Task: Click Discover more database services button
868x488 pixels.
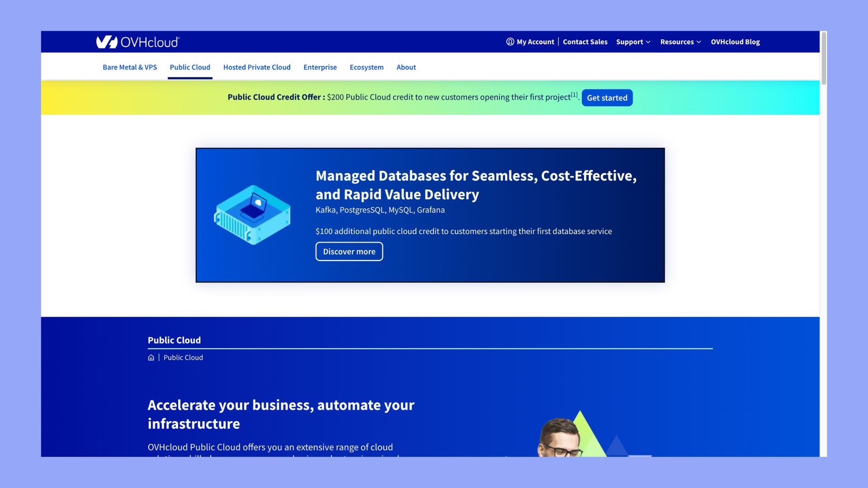Action: [x=349, y=251]
